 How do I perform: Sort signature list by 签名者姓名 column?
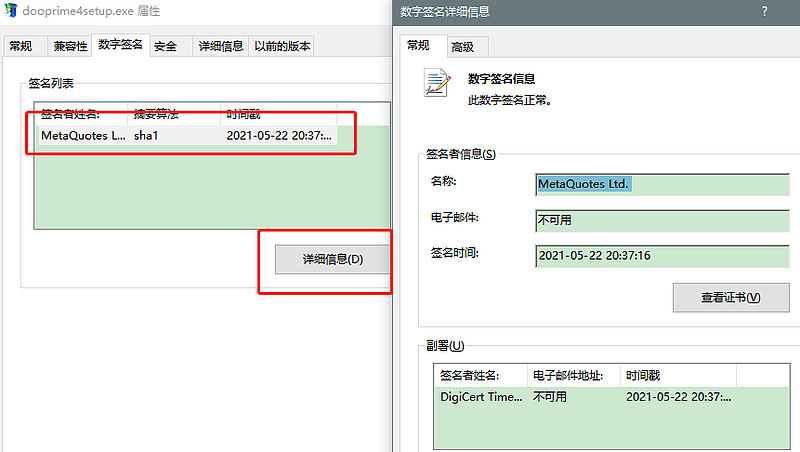(83, 114)
